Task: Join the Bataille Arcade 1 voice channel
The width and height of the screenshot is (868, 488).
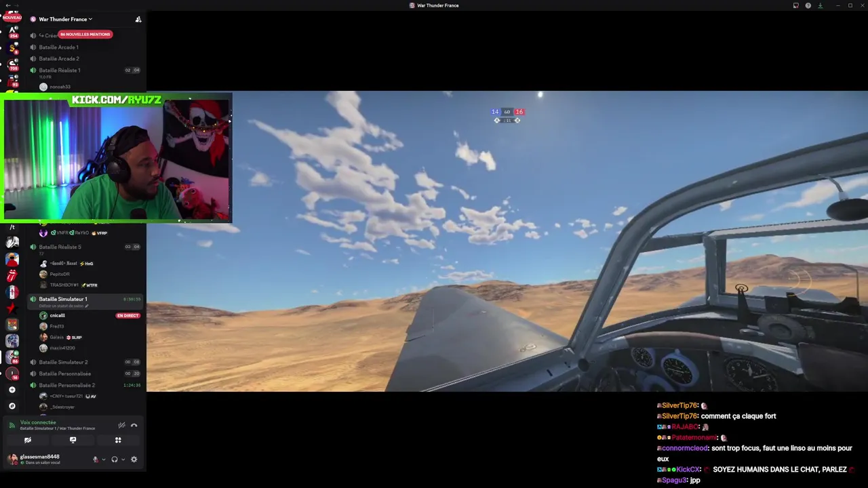Action: click(x=58, y=47)
